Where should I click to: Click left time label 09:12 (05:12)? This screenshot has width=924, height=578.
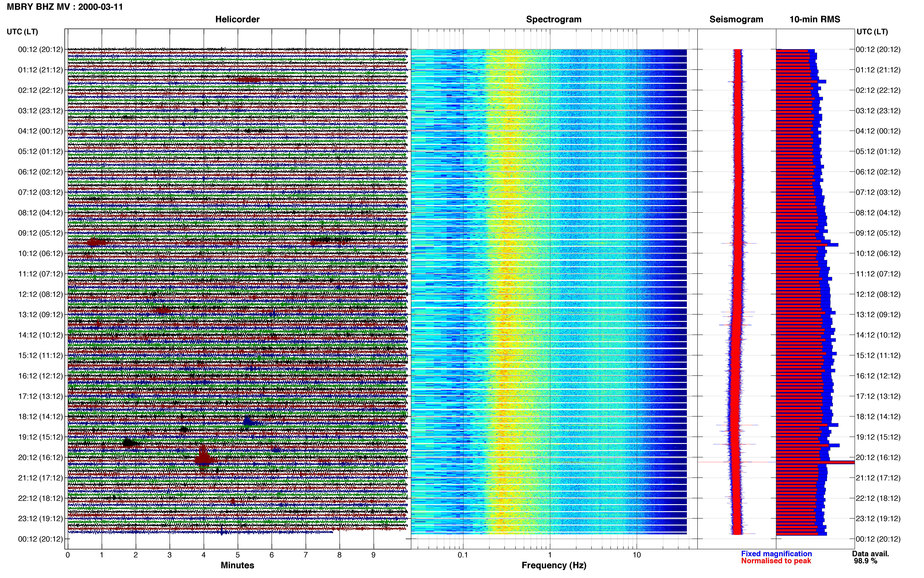[41, 233]
